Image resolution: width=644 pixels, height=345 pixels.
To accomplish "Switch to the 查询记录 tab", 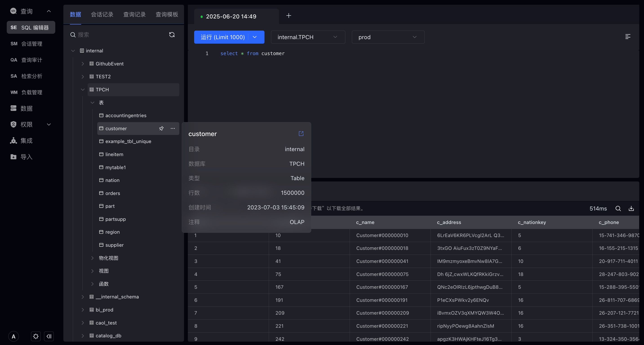I will tap(135, 15).
